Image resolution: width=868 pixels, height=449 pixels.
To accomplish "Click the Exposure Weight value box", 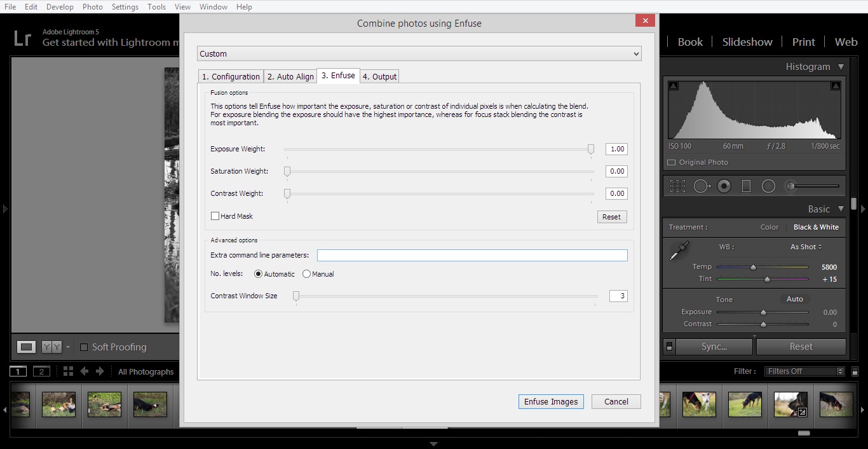I will 616,149.
